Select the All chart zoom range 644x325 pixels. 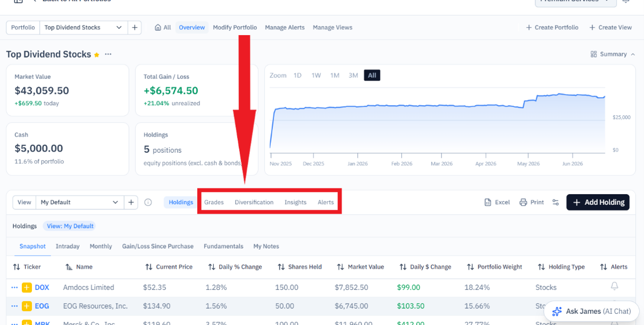click(372, 75)
